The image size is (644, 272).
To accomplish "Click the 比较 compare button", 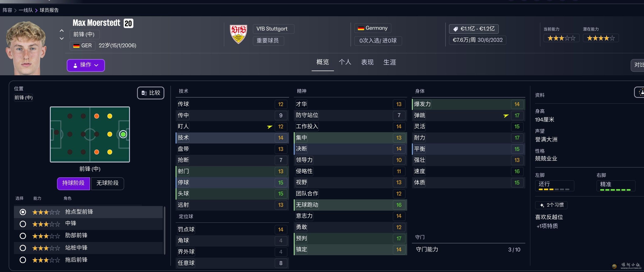I will point(151,93).
